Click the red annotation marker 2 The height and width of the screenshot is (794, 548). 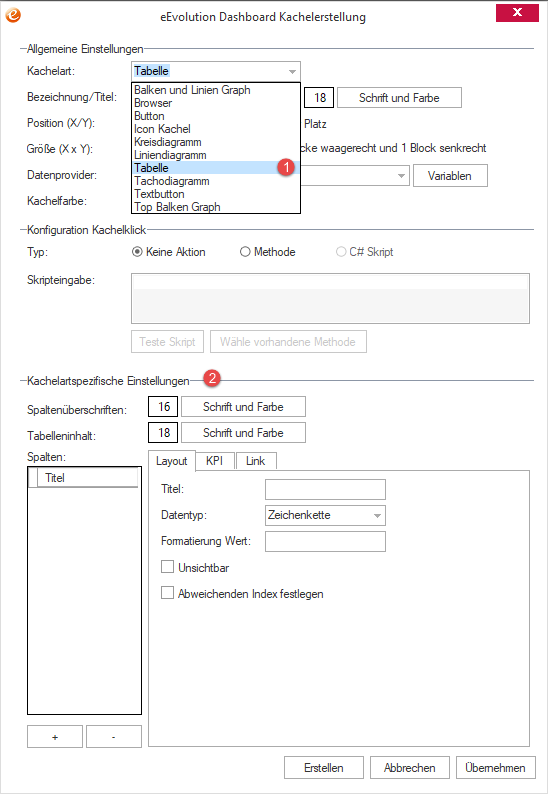(212, 378)
